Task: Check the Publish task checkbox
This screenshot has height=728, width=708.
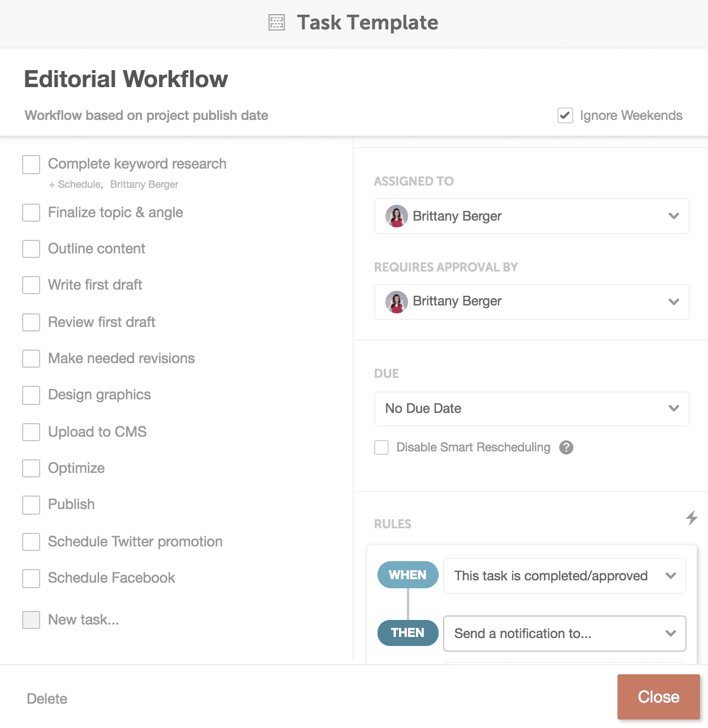Action: [x=31, y=505]
